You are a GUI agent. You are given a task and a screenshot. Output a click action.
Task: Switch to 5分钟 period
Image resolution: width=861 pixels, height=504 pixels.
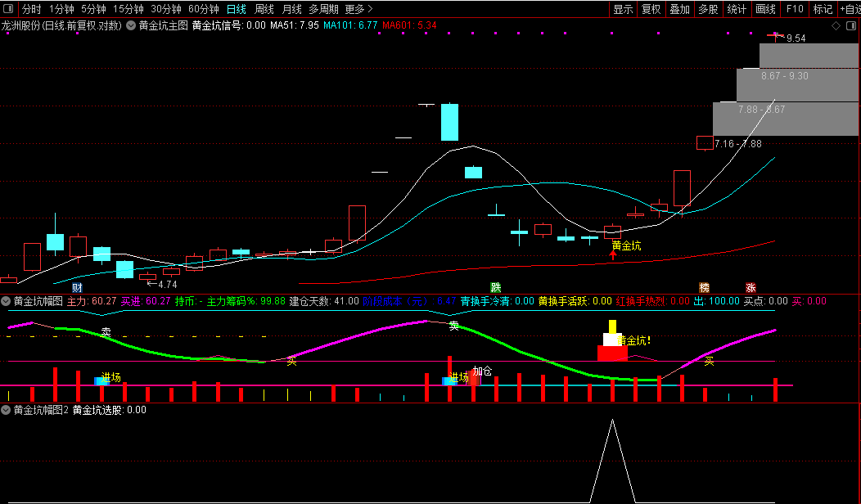pos(93,9)
